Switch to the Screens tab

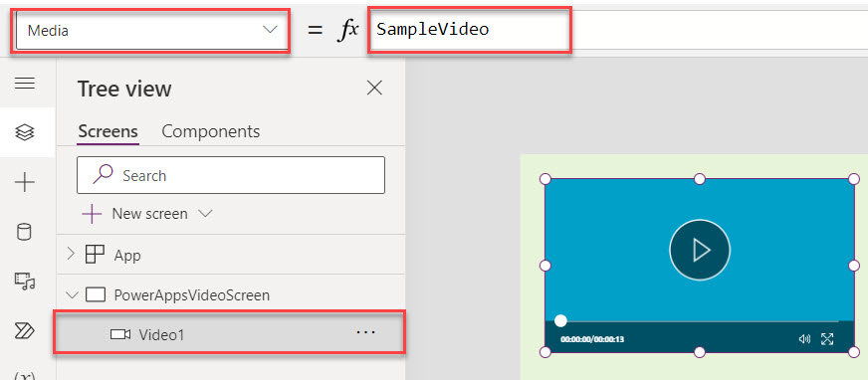(x=108, y=131)
